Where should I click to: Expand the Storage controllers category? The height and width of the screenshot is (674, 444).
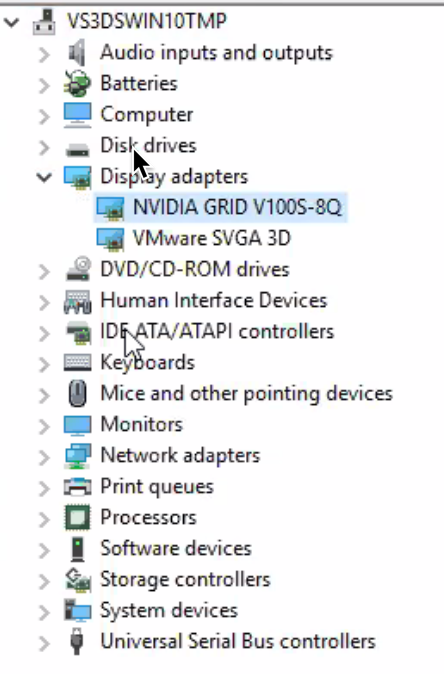coord(44,580)
